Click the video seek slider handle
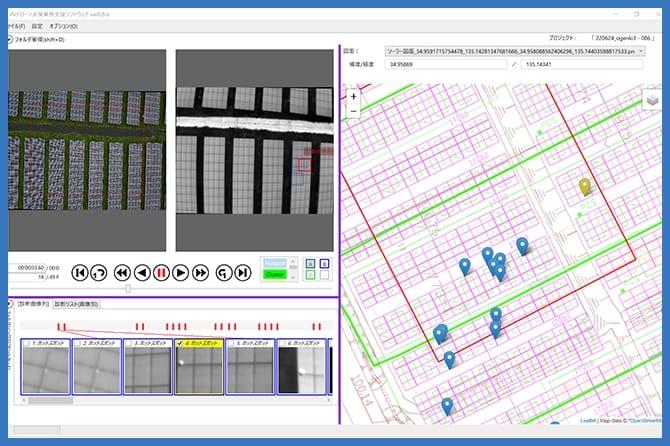This screenshot has height=446, width=670. tap(127, 289)
